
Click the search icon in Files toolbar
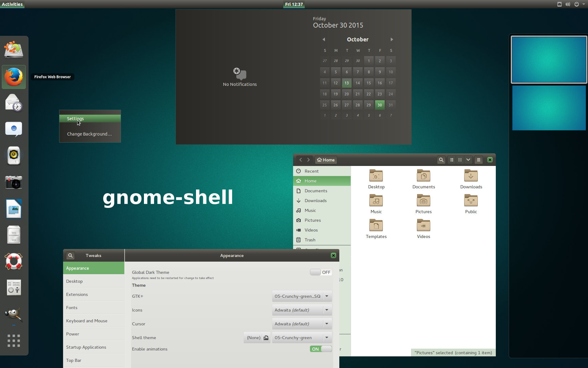[441, 160]
